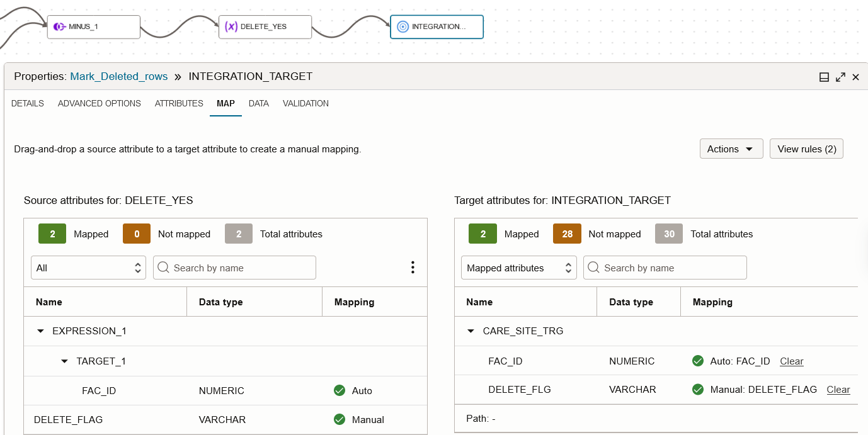The height and width of the screenshot is (435, 868).
Task: Switch to the DATA tab
Action: tap(258, 103)
